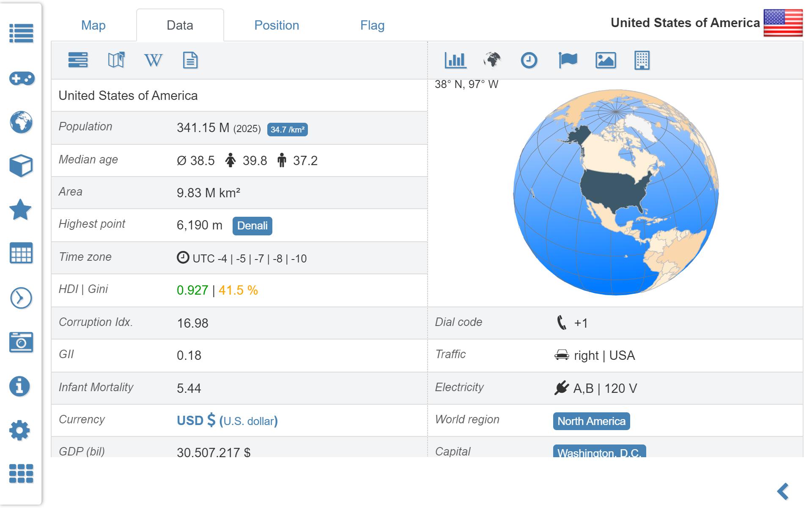Image resolution: width=812 pixels, height=508 pixels.
Task: Click the North America world region button
Action: tap(591, 421)
